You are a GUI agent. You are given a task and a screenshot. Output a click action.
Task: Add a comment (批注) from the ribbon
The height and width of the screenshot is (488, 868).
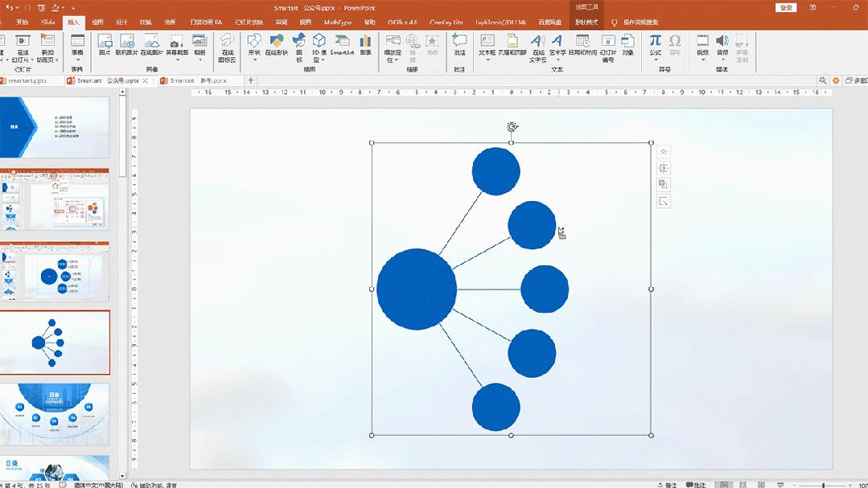point(459,44)
